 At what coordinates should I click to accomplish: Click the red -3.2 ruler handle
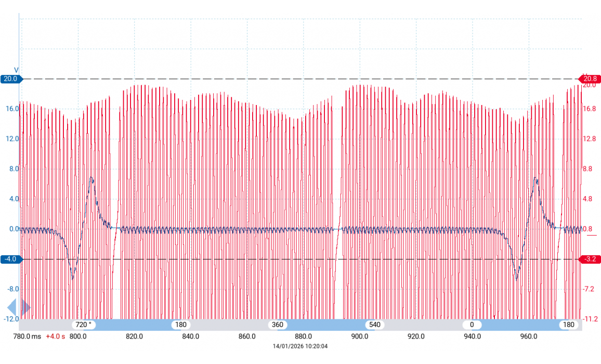click(x=591, y=259)
